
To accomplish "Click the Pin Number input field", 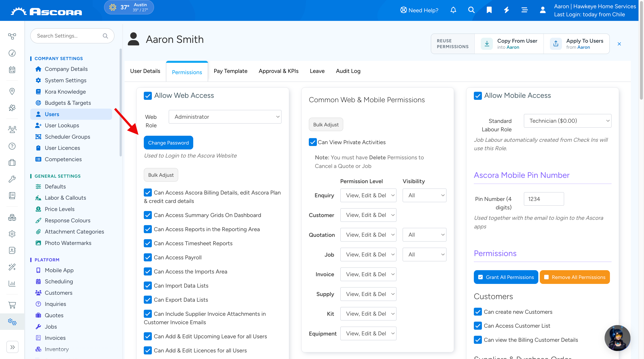I will (544, 199).
